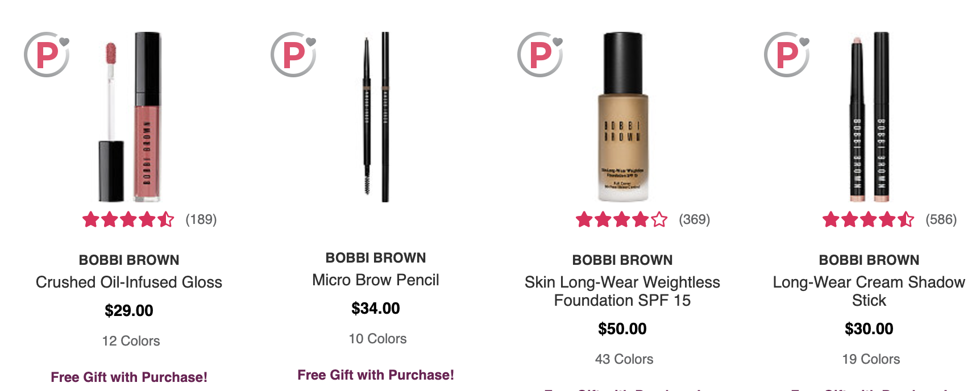Click the star rating with 189 reviews
The height and width of the screenshot is (391, 980).
[128, 219]
